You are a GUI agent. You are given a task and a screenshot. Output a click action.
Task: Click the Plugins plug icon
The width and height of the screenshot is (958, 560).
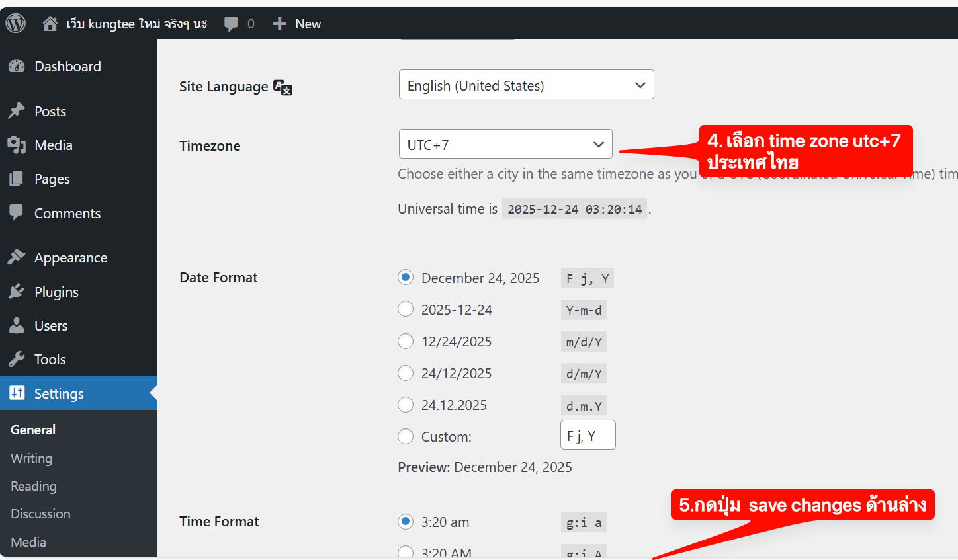pos(17,292)
